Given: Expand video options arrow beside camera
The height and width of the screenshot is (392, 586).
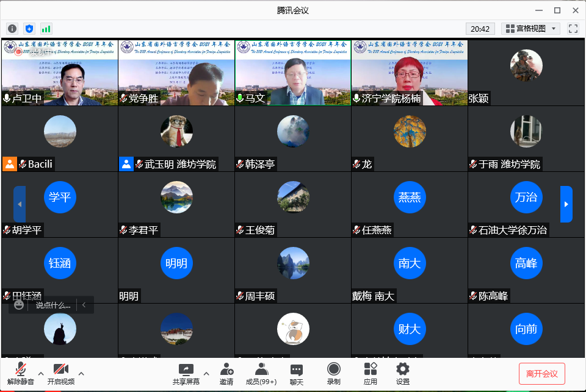Looking at the screenshot, I should tap(81, 374).
